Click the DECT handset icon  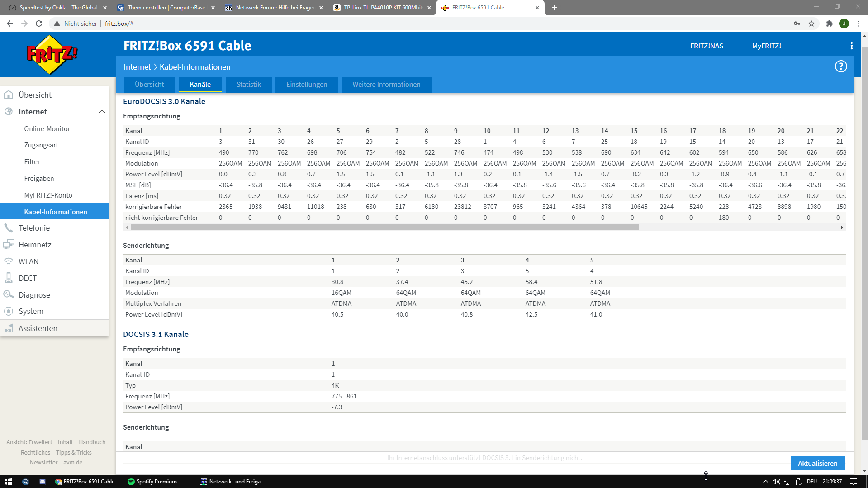pyautogui.click(x=9, y=278)
